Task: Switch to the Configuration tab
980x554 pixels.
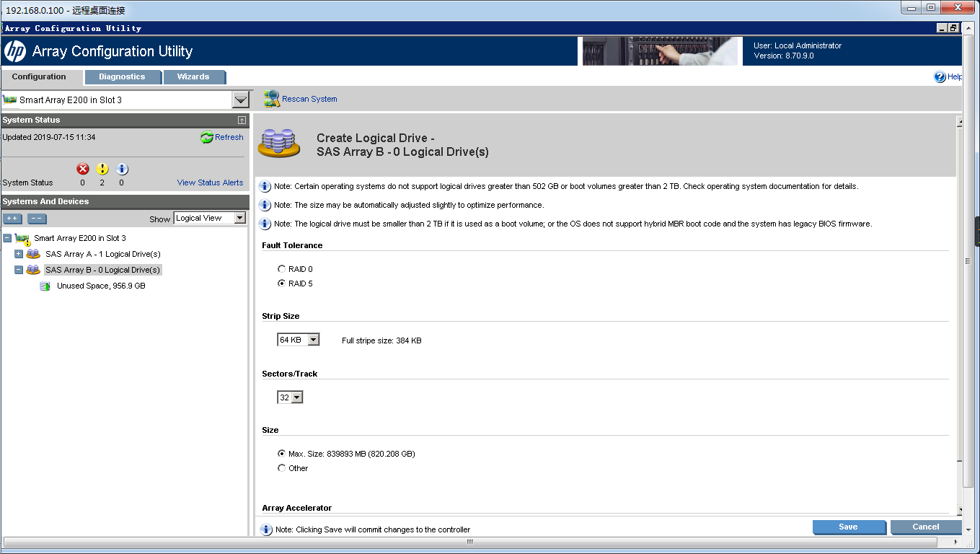Action: click(x=39, y=76)
